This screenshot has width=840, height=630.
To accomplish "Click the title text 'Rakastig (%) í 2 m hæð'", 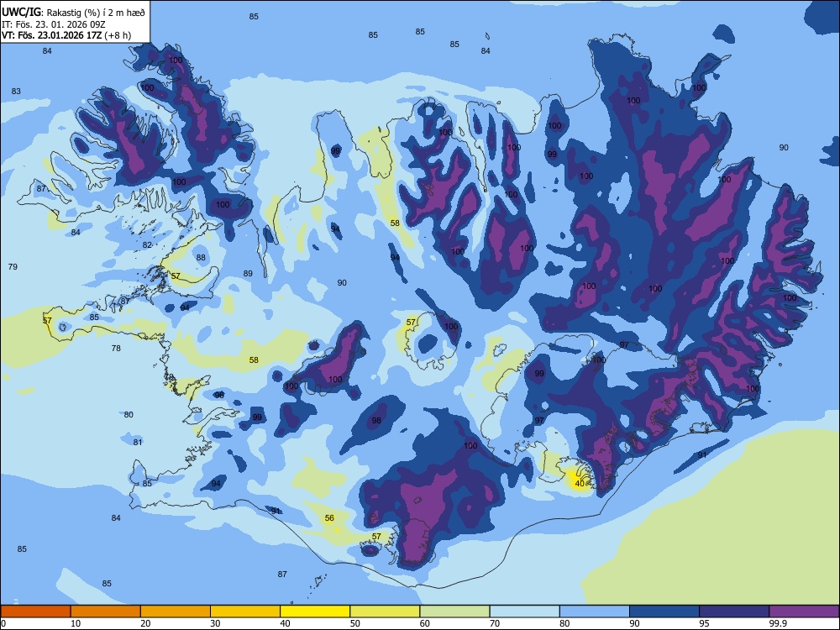I will tap(96, 13).
